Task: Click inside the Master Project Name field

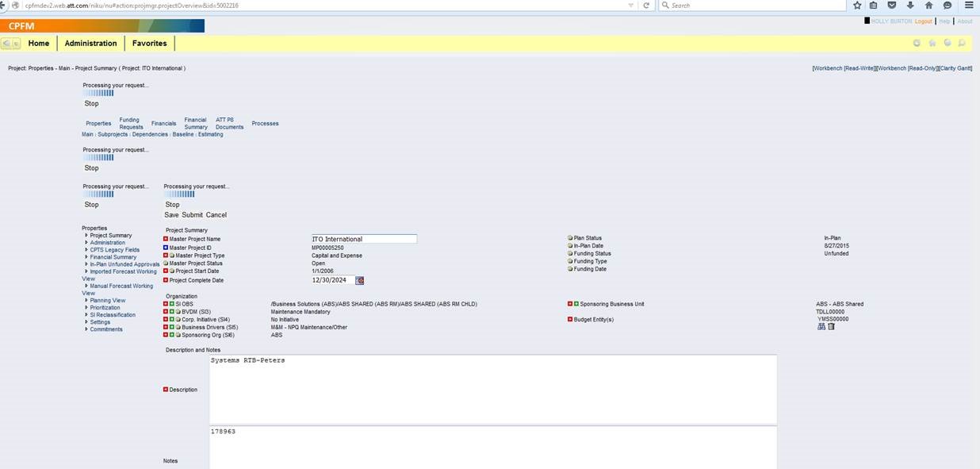Action: tap(363, 238)
